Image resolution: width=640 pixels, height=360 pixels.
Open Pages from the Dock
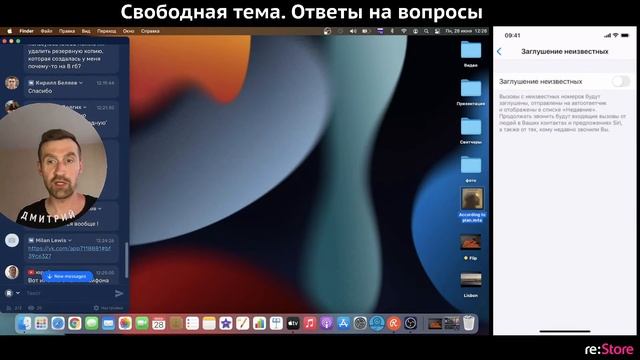tap(242, 323)
